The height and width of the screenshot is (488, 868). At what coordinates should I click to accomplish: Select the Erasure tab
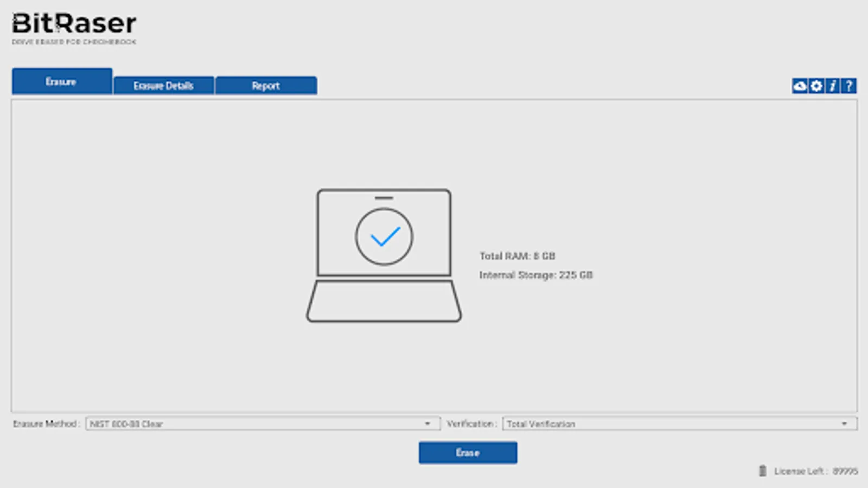61,82
